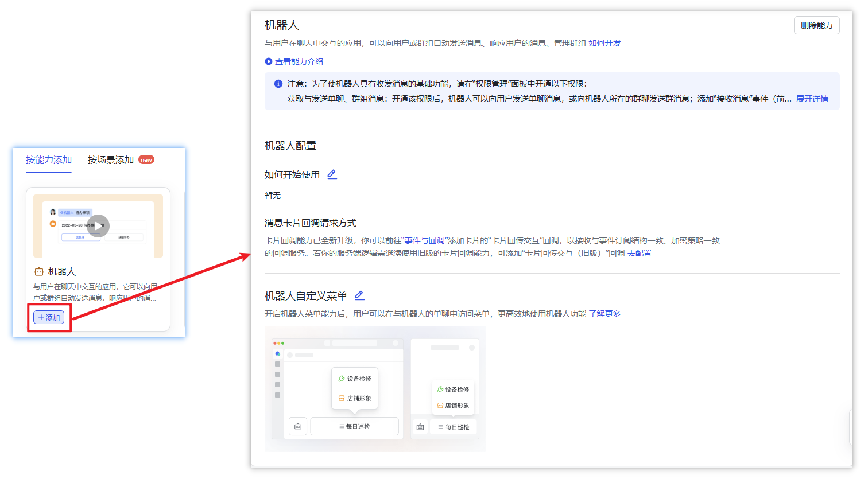Screen dimensions: 868x479
Task: Click the 机器人配置 section heading
Action: (290, 146)
